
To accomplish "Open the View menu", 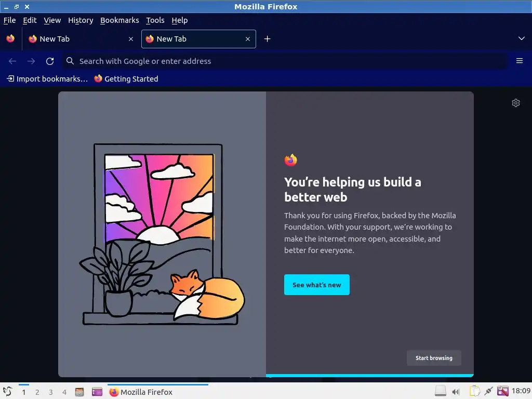I will pos(52,20).
